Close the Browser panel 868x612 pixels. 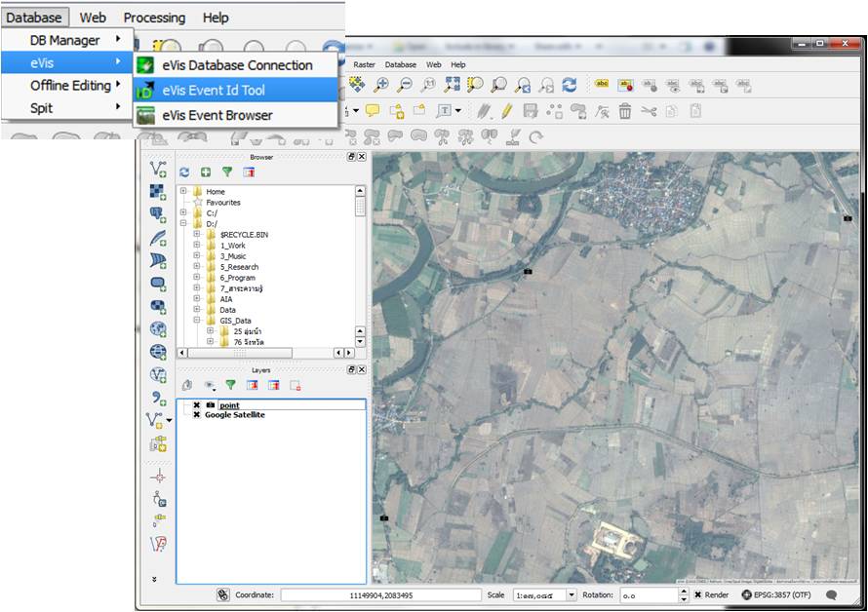click(x=362, y=157)
